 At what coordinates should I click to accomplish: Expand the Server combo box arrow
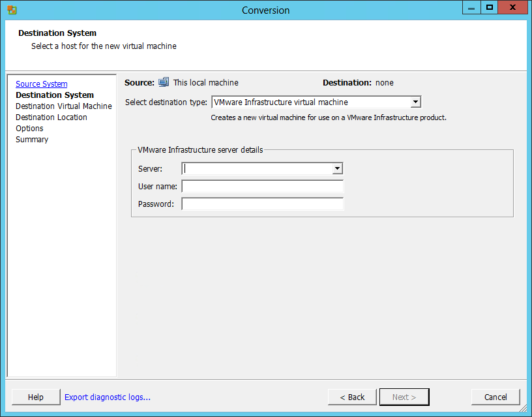337,168
